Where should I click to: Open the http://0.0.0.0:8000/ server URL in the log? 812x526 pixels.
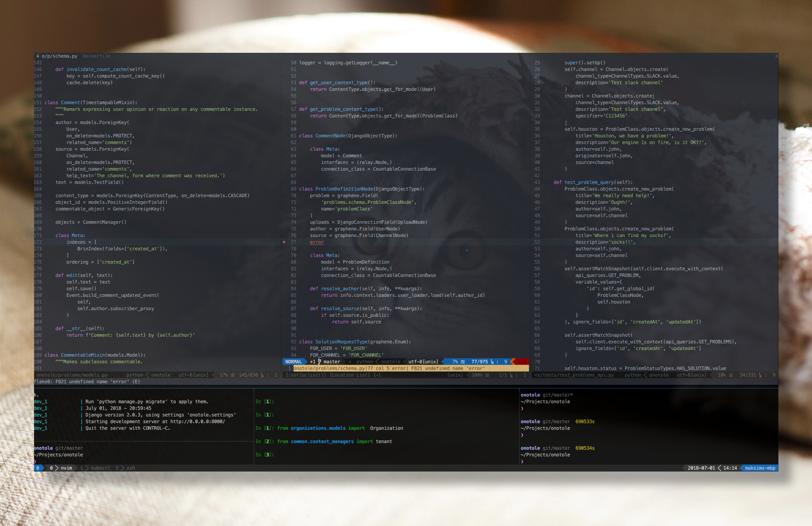(197, 422)
